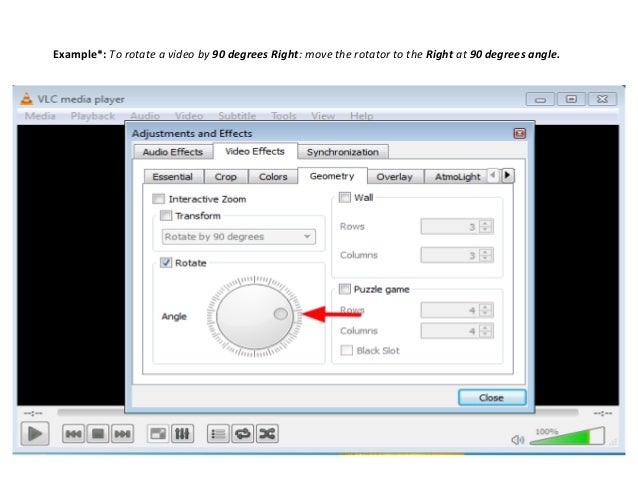The image size is (638, 479).
Task: Click the Wall Columns spinner field
Action: (x=457, y=255)
